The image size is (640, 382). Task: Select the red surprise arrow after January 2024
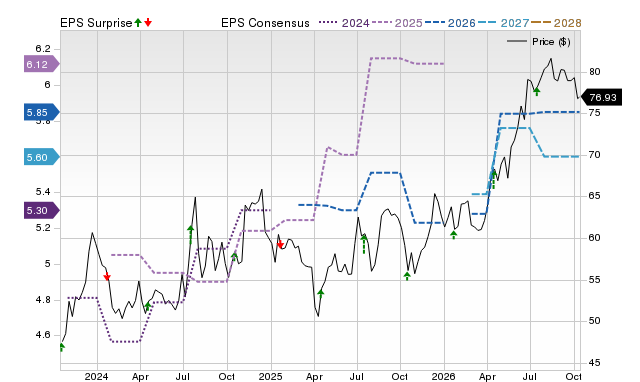pos(107,277)
